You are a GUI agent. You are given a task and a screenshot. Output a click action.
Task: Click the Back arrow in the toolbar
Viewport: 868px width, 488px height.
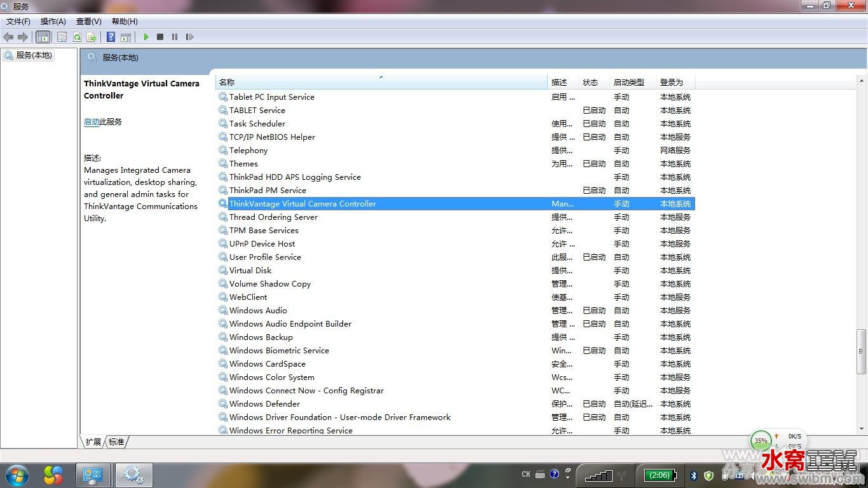8,37
